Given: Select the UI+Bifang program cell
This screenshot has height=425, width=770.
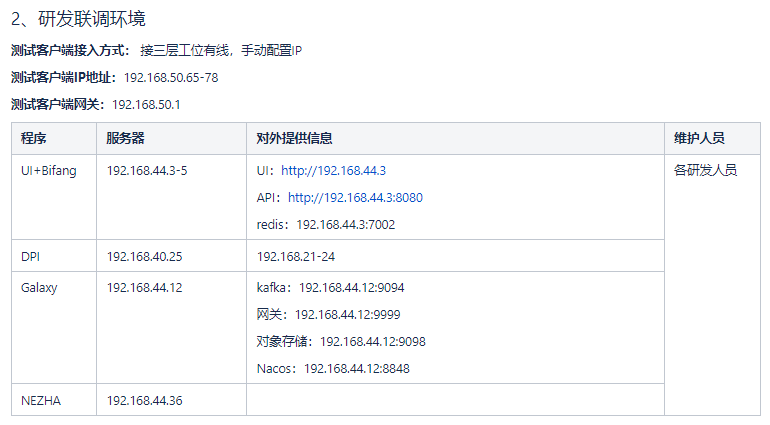Looking at the screenshot, I should 49,171.
